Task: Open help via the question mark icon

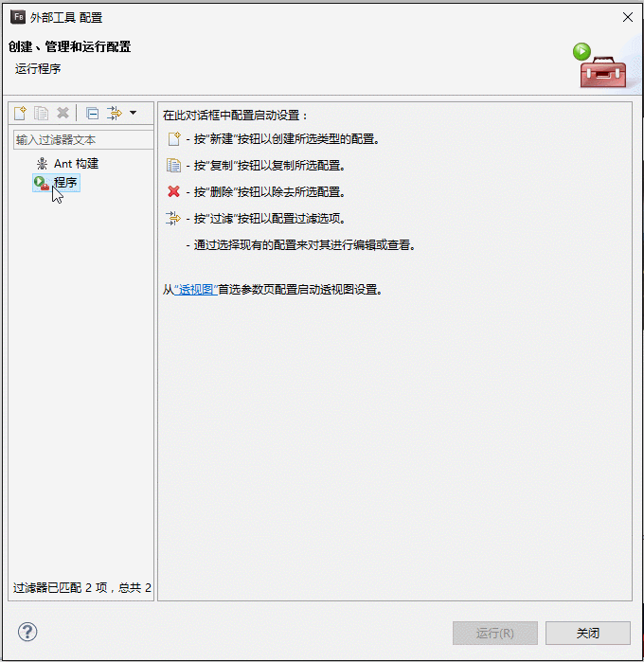Action: [x=27, y=632]
